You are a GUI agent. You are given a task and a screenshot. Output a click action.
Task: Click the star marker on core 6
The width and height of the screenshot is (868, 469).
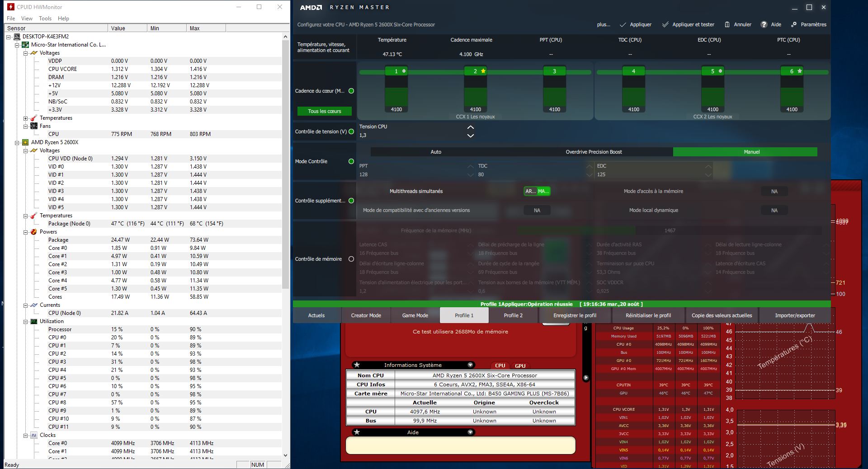800,71
